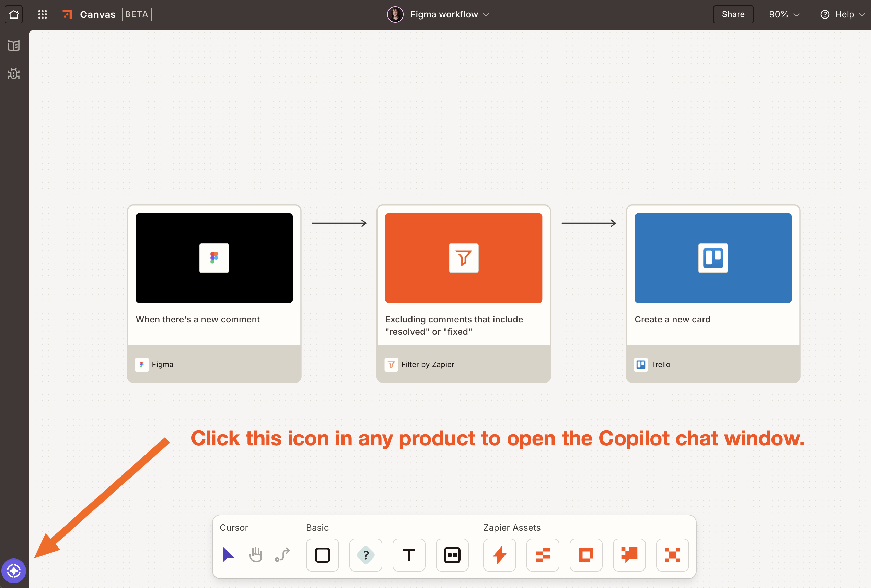The image size is (871, 588).
Task: Click the user avatar in the header
Action: click(395, 15)
